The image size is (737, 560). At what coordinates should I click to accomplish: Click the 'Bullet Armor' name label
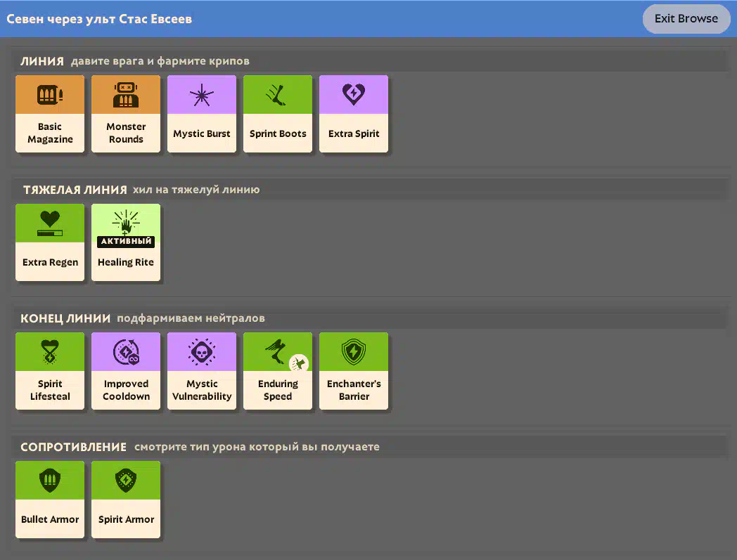click(50, 519)
